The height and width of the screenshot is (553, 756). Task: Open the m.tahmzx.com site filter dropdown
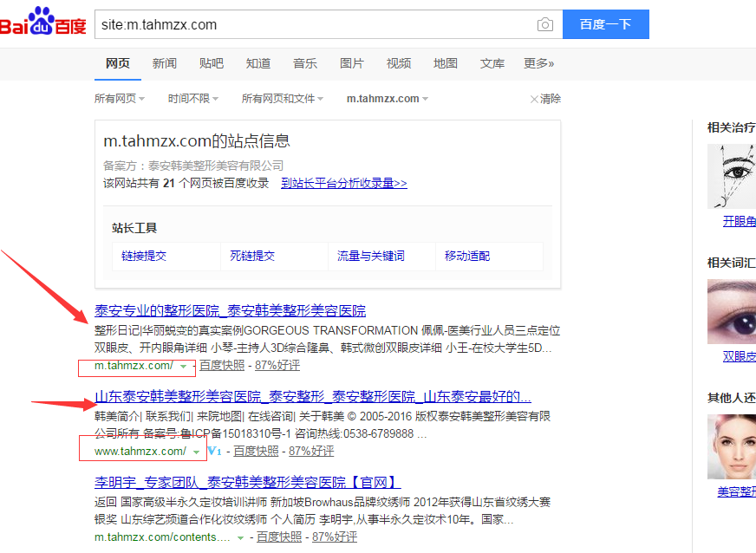(x=388, y=99)
